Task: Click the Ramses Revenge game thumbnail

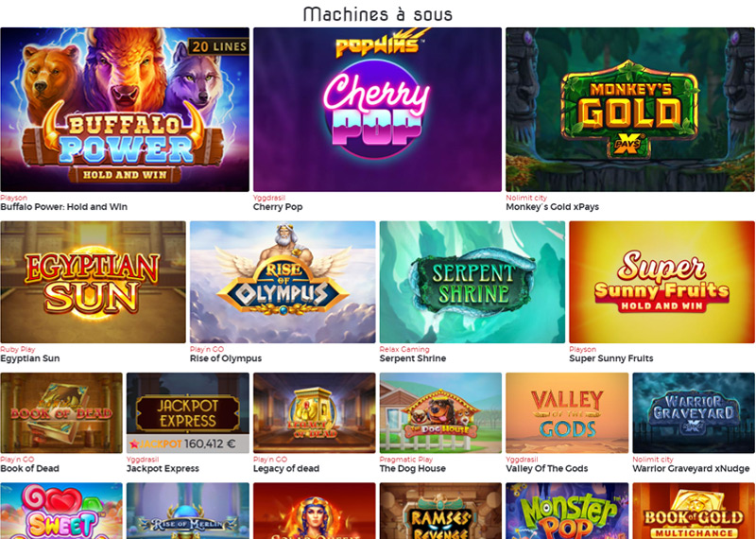Action: (440, 511)
